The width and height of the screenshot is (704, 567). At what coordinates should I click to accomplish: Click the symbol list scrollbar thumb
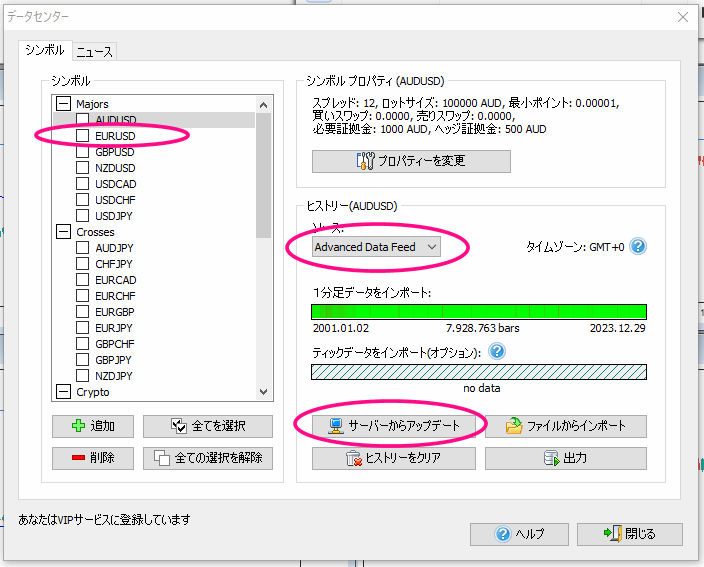pyautogui.click(x=264, y=175)
